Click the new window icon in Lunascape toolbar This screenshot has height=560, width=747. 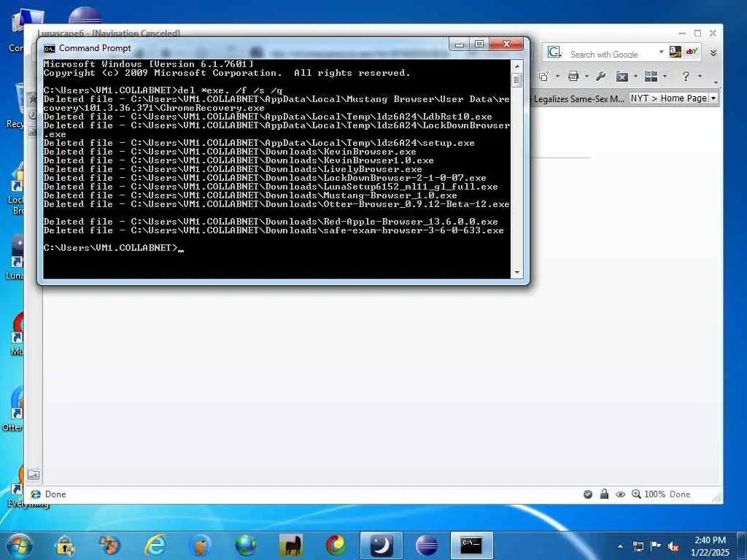[543, 76]
